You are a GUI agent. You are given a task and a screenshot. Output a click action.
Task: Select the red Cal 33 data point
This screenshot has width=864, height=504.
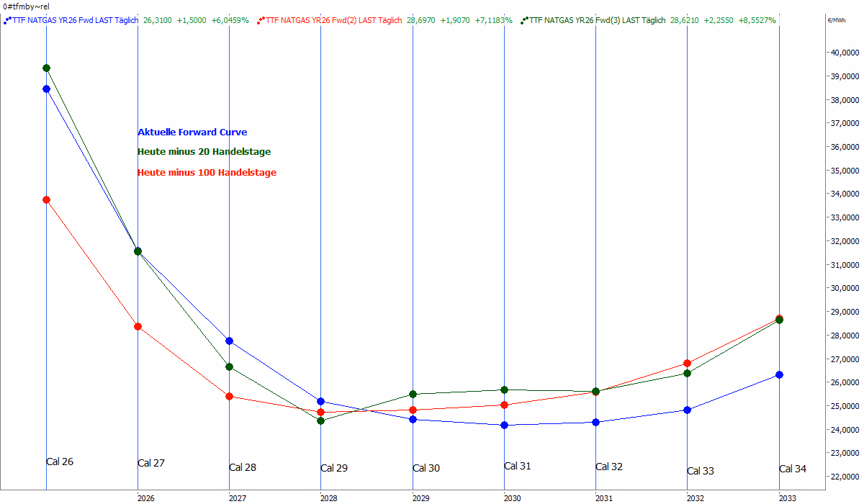687,364
